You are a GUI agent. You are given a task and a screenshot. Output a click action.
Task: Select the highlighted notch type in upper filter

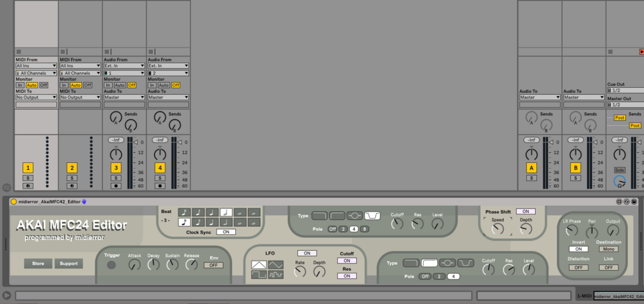pyautogui.click(x=372, y=215)
